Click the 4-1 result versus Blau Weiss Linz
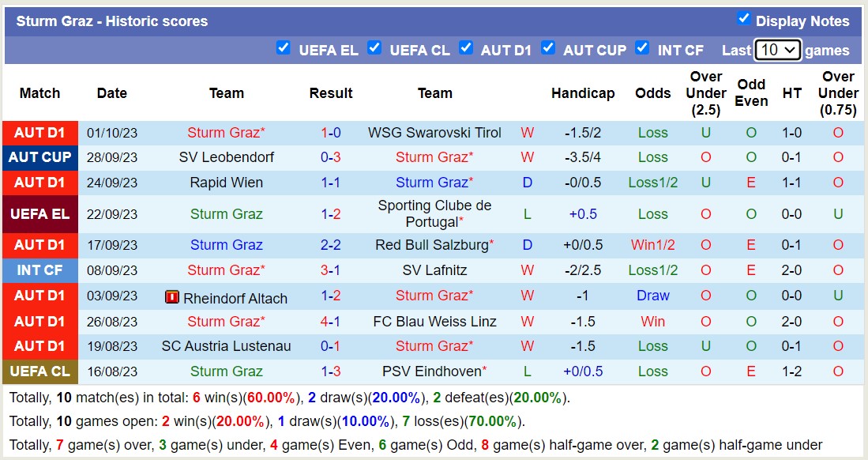Image resolution: width=868 pixels, height=460 pixels. click(330, 322)
